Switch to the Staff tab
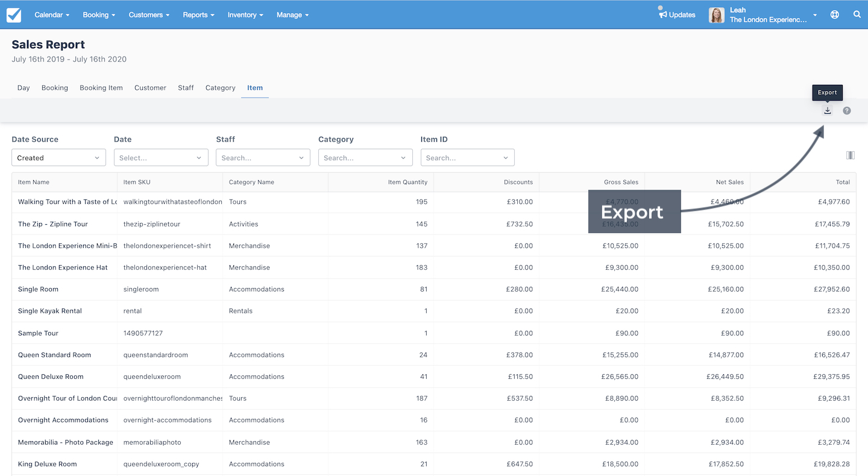 186,88
